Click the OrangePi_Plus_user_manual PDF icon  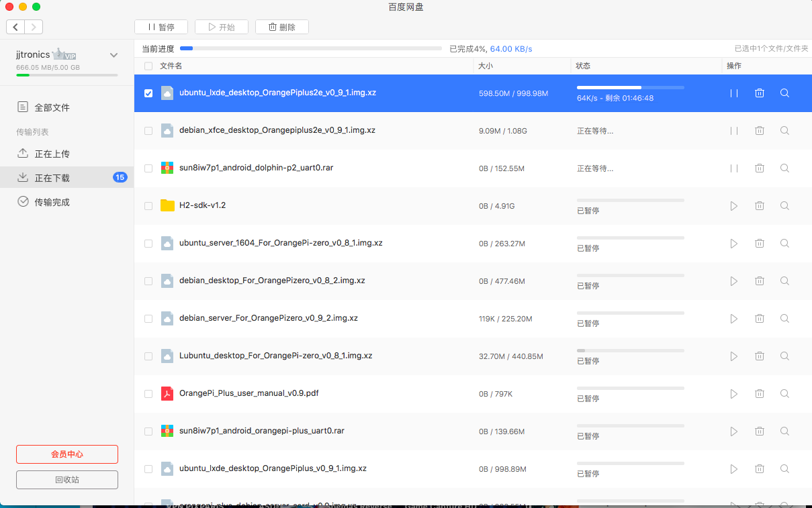(167, 393)
